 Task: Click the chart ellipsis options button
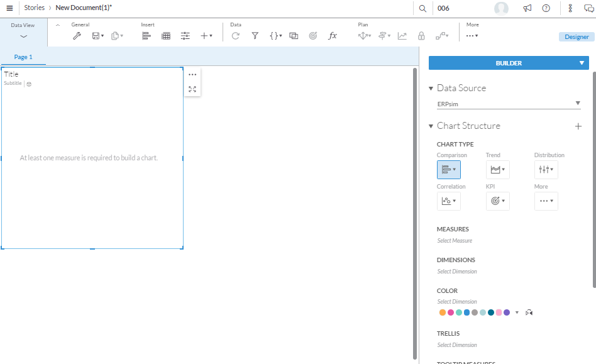192,74
